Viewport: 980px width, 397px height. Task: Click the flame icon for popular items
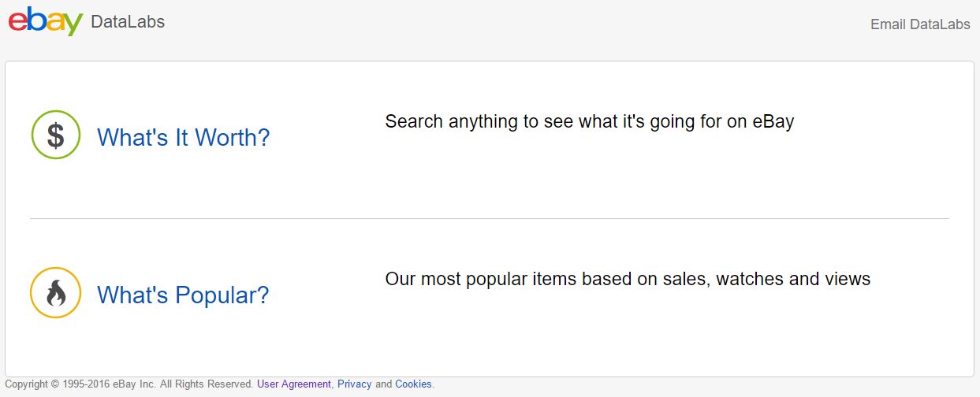[x=55, y=293]
